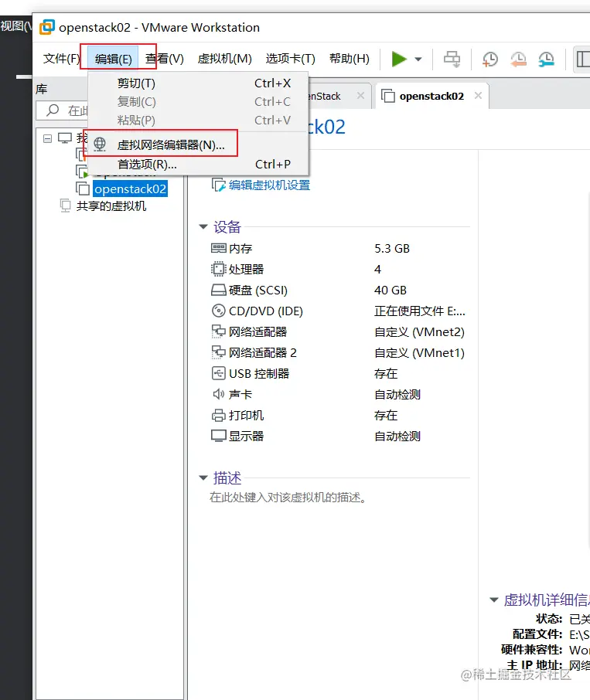
Task: Open the power options dropdown arrow
Action: [x=418, y=59]
